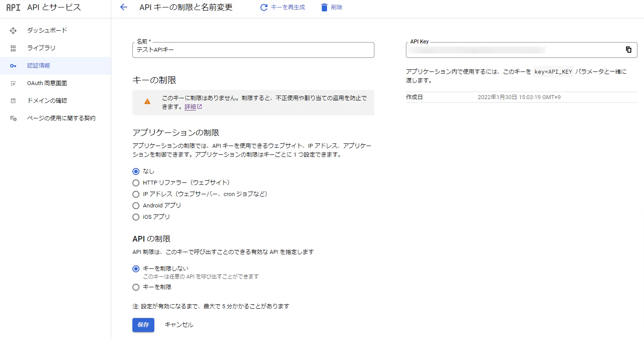Choose the Android アプリ restriction
The height and width of the screenshot is (339, 644).
click(x=136, y=206)
